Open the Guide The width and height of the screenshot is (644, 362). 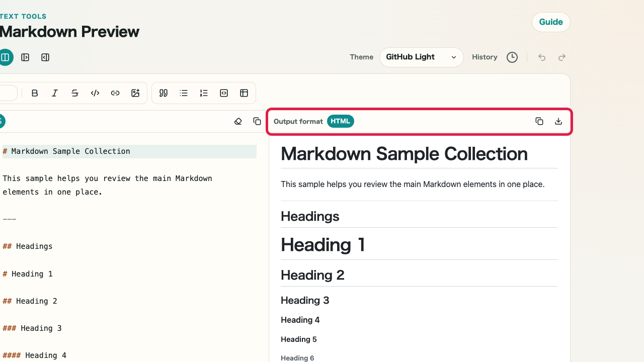point(551,22)
